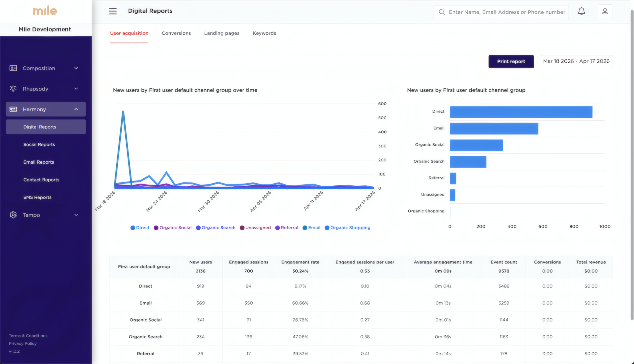Open the hamburger navigation menu
634x364 pixels.
(x=113, y=11)
